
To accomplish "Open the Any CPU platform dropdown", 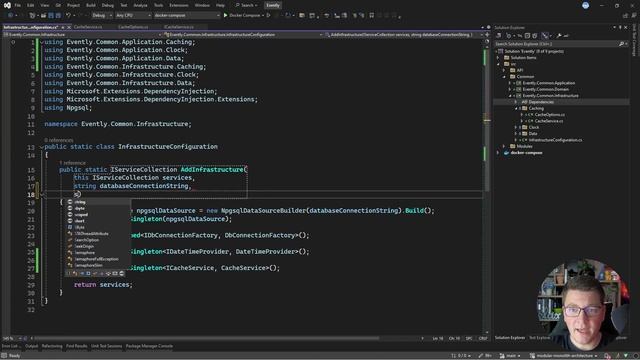I will tap(133, 15).
